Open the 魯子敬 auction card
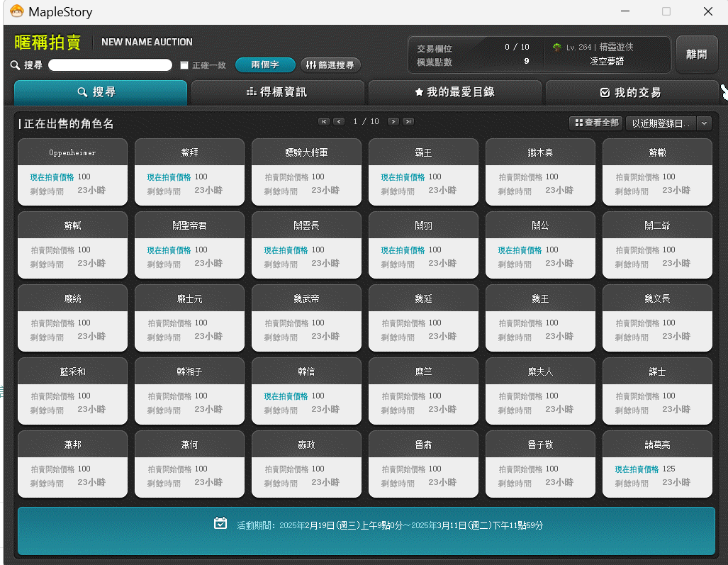 click(x=540, y=464)
